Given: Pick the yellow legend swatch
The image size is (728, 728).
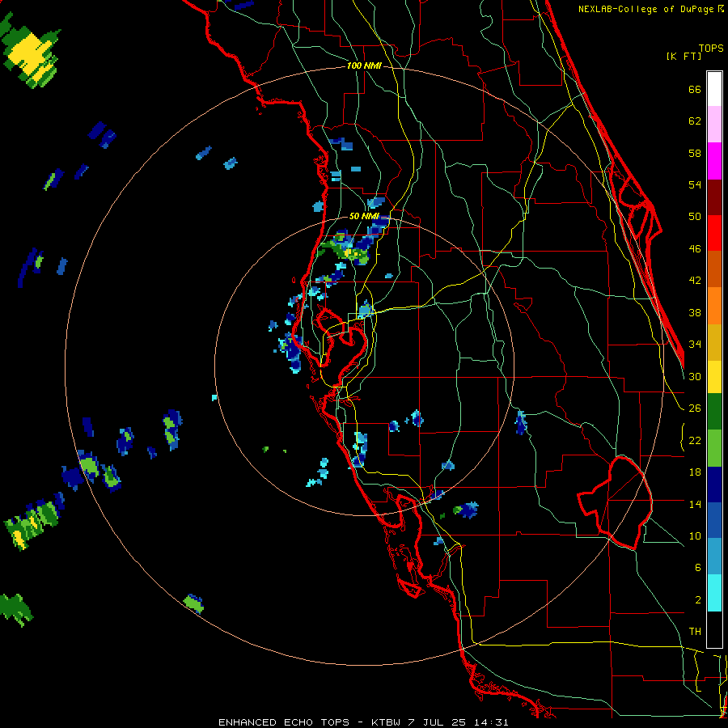Looking at the screenshot, I should 714,377.
